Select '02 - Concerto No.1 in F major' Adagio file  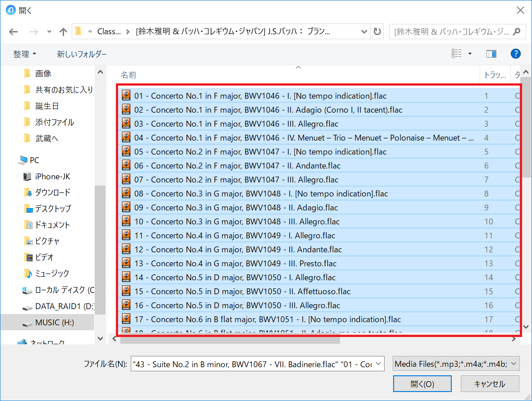[x=319, y=110]
